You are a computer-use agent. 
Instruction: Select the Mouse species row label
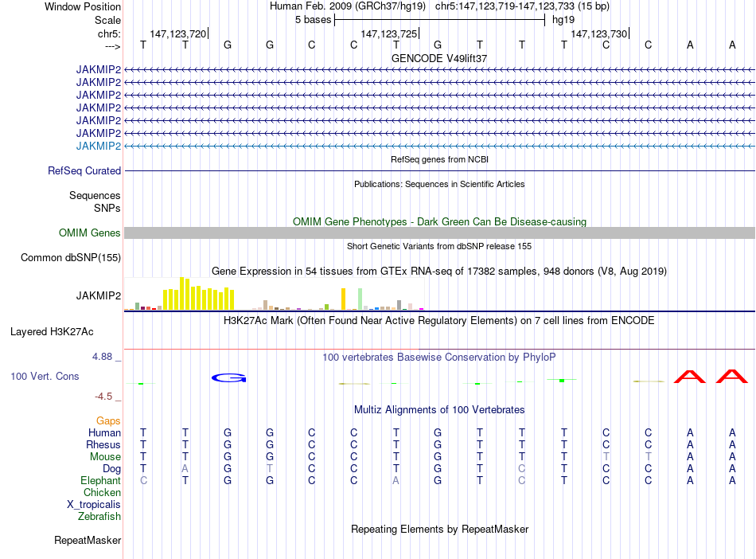[x=105, y=457]
